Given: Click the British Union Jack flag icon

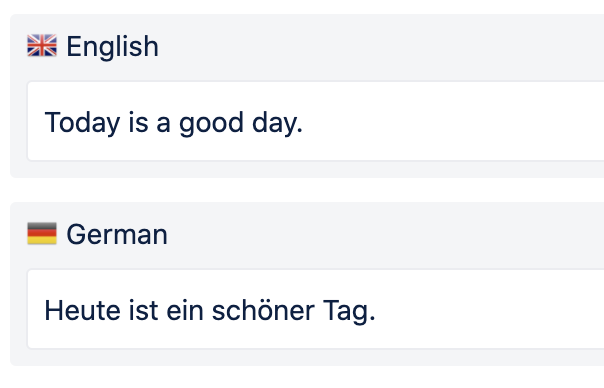Looking at the screenshot, I should (42, 45).
